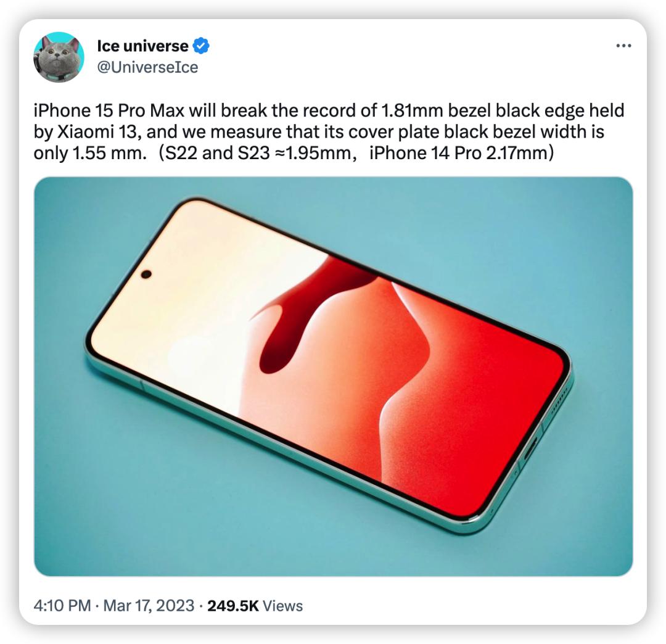Visit the @UniverseIce handle
The height and width of the screenshot is (644, 666).
pyautogui.click(x=147, y=67)
